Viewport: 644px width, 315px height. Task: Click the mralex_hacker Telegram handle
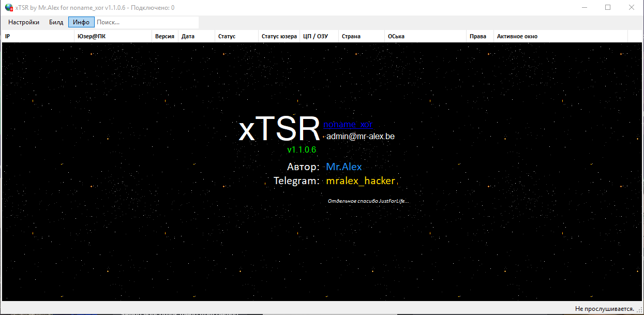click(361, 181)
